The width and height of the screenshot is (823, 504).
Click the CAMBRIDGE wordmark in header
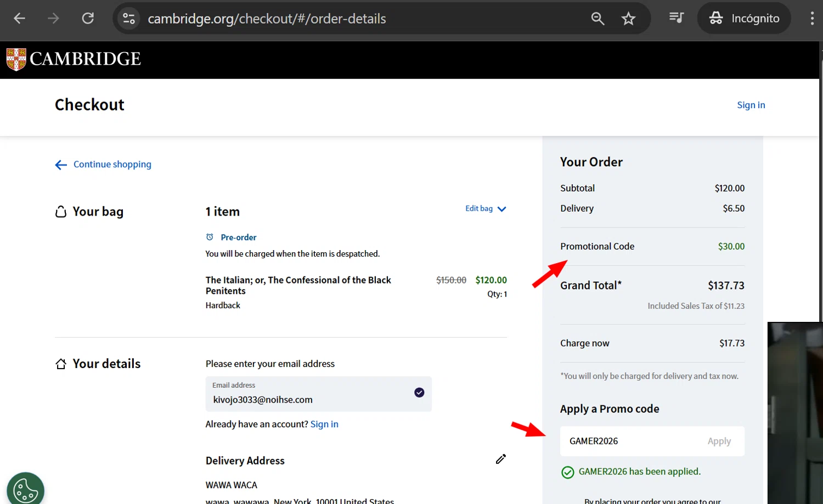pyautogui.click(x=86, y=59)
